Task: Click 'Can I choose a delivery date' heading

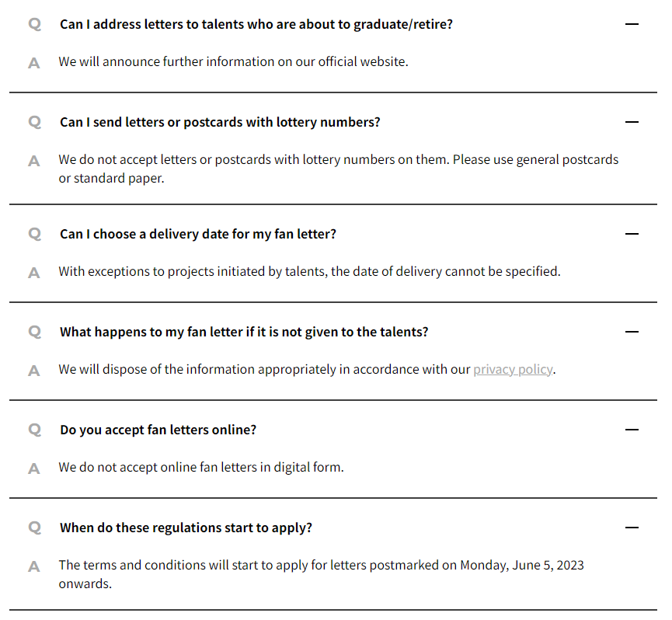Action: pos(198,234)
